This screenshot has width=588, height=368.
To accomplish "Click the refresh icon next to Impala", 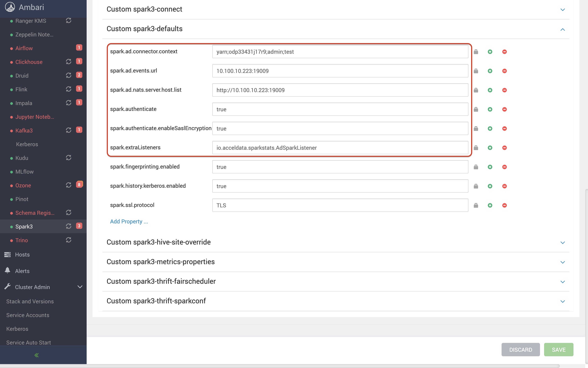I will (x=69, y=103).
